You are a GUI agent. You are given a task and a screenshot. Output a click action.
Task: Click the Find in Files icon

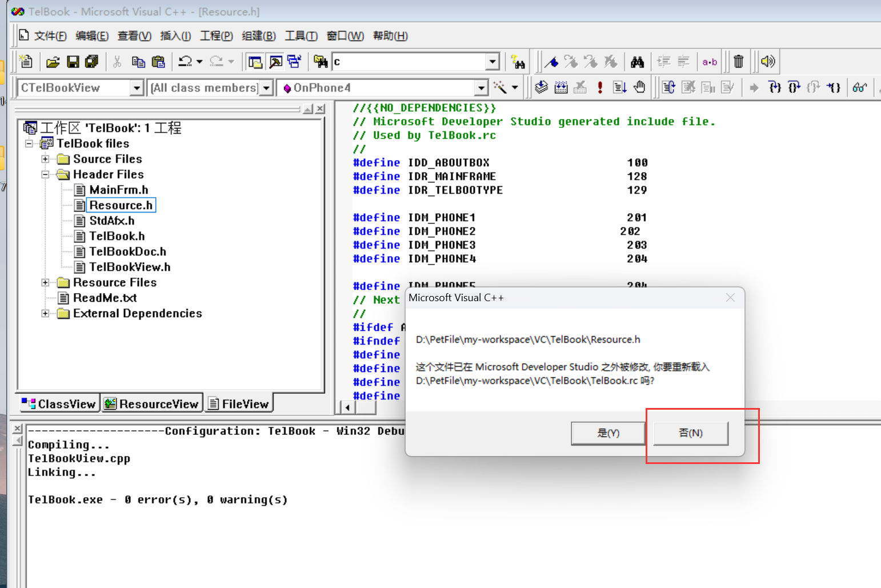[321, 62]
